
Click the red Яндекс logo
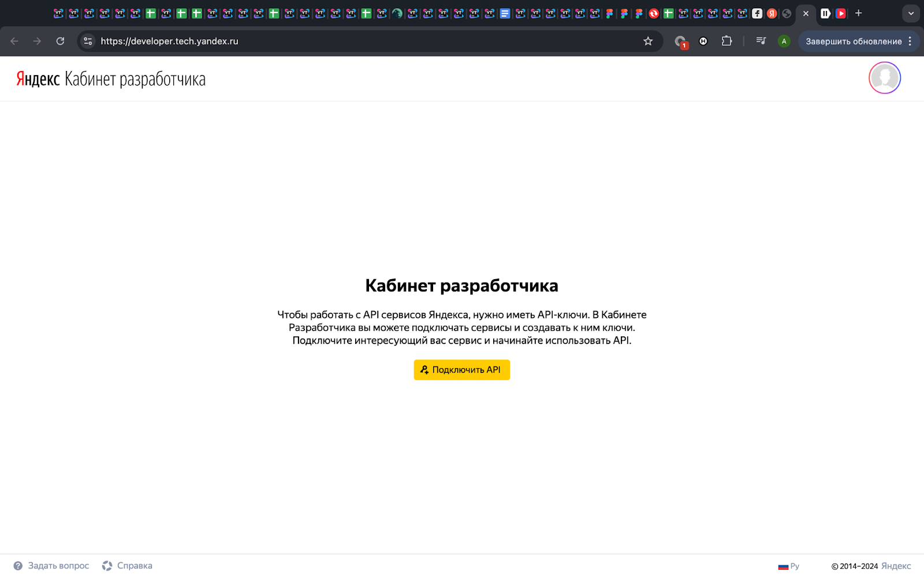click(x=38, y=79)
